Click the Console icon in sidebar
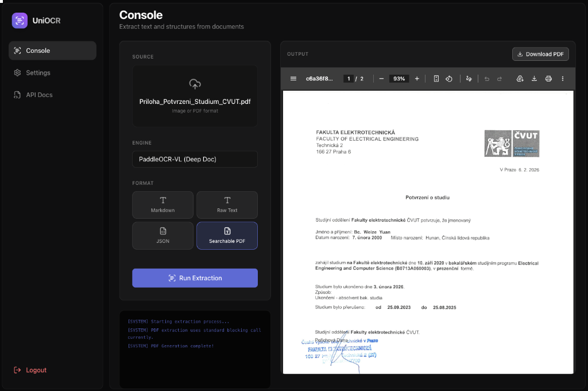588x391 pixels. 17,51
